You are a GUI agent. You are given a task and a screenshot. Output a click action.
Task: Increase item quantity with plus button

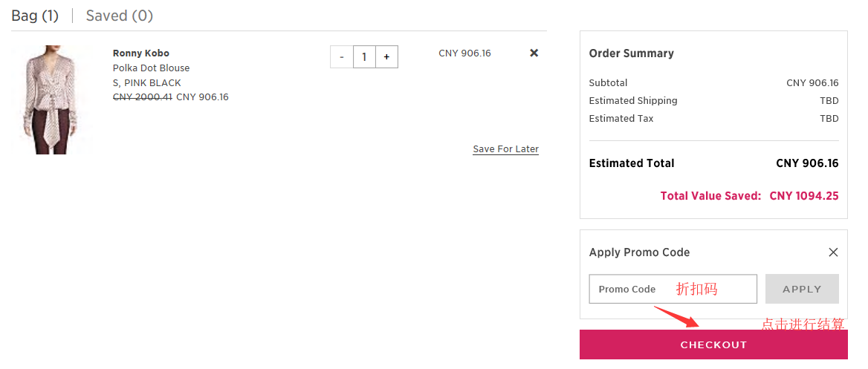pos(386,57)
